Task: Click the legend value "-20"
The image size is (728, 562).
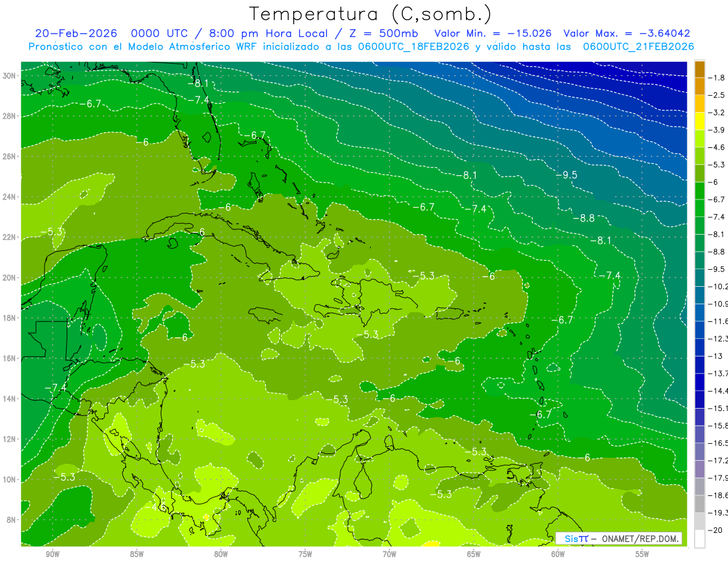Action: pos(716,530)
